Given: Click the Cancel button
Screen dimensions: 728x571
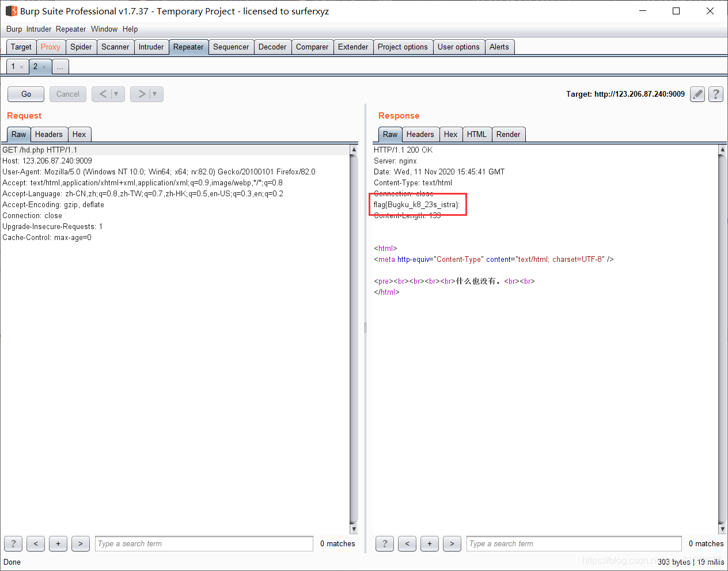Looking at the screenshot, I should coord(68,94).
